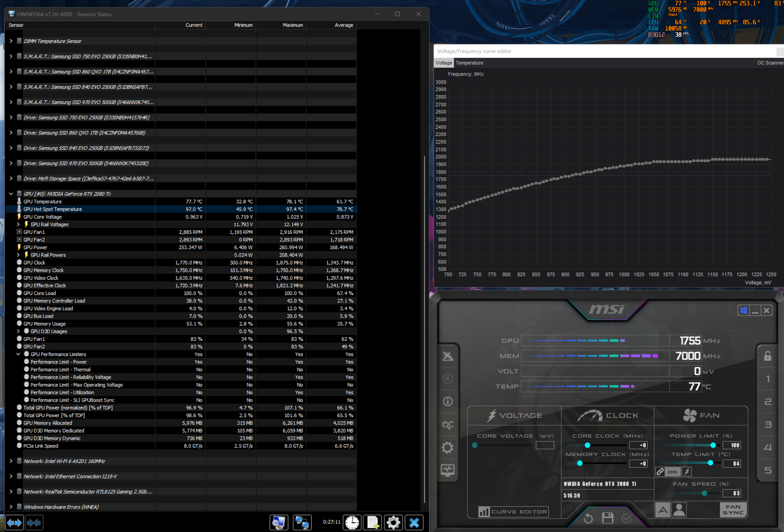This screenshot has width=784, height=532.
Task: Click the Memory Clock slider handle
Action: click(580, 463)
